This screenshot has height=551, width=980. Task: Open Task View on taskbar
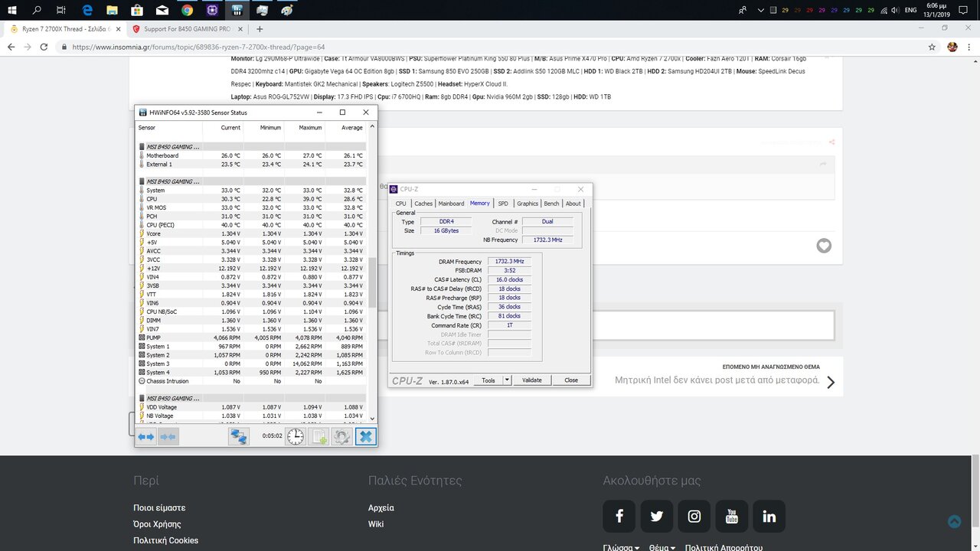pyautogui.click(x=61, y=10)
